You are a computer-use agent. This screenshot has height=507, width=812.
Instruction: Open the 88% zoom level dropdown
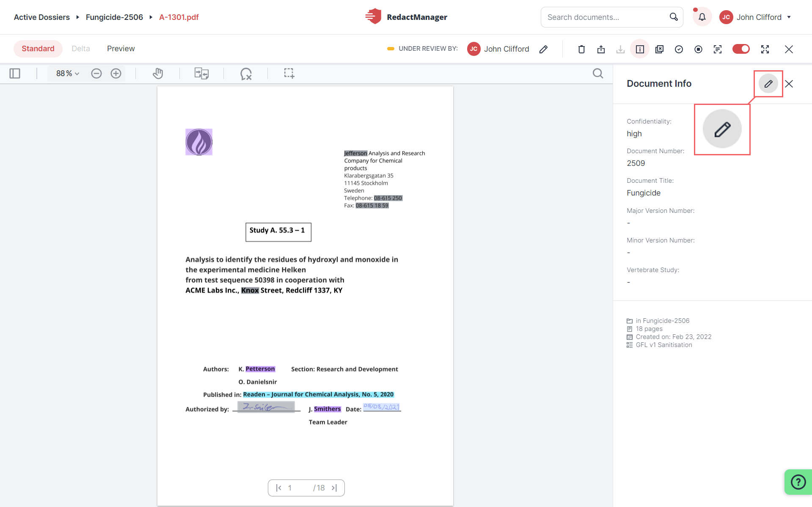(68, 73)
